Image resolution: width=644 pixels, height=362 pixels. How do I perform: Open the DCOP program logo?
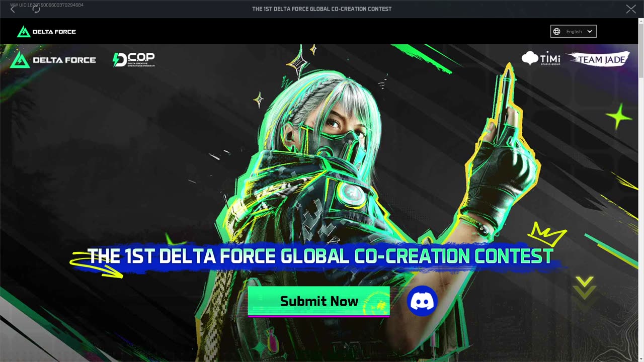click(x=133, y=60)
